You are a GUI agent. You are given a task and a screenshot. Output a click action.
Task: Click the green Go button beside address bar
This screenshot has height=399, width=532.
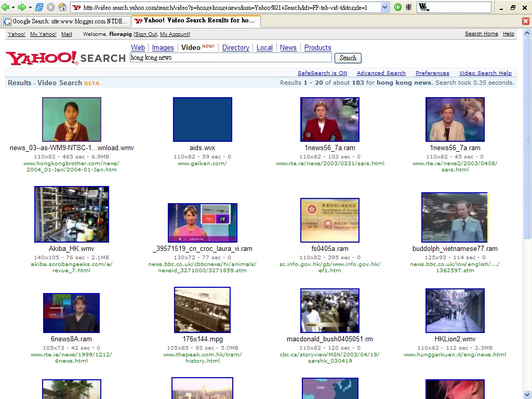398,7
